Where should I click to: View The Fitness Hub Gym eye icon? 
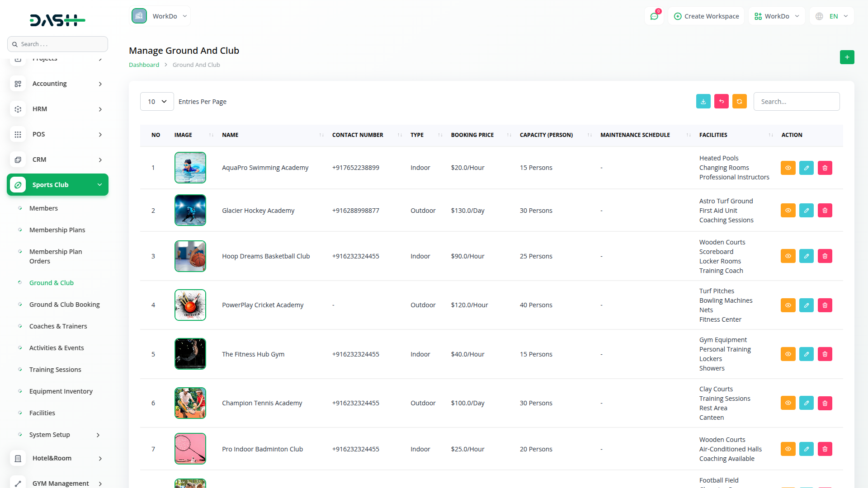[x=788, y=354]
